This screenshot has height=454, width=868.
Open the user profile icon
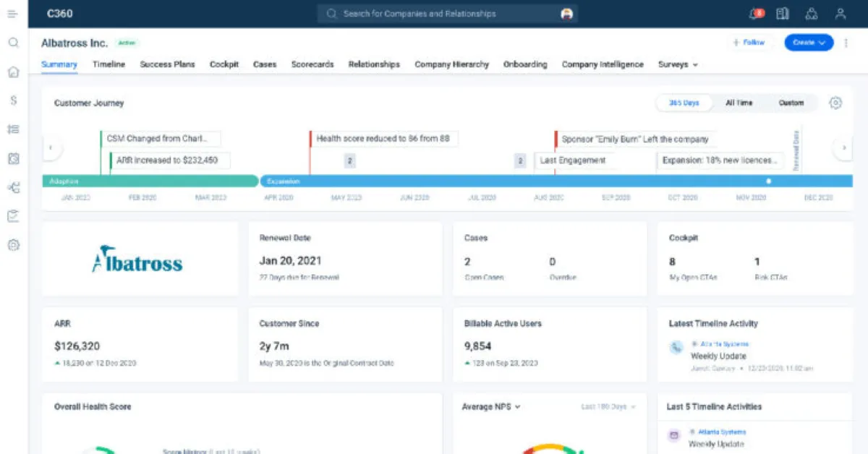pos(840,14)
